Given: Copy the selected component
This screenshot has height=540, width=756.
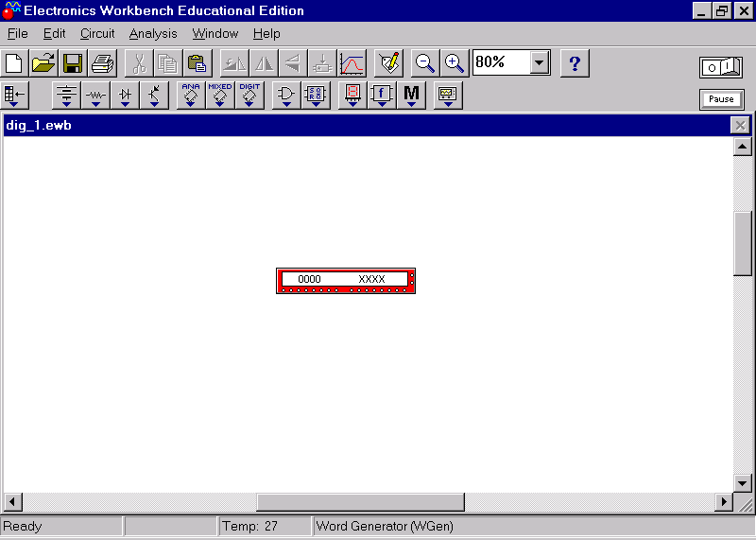Looking at the screenshot, I should tap(168, 63).
